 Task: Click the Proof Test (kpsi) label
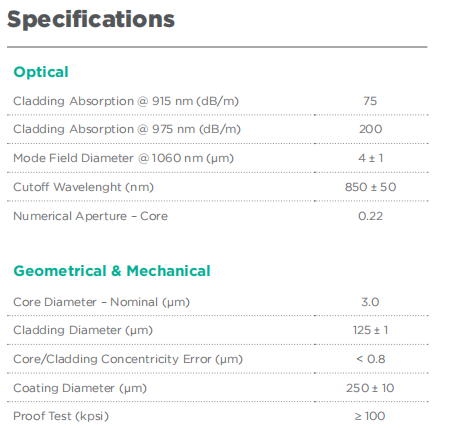pyautogui.click(x=61, y=416)
